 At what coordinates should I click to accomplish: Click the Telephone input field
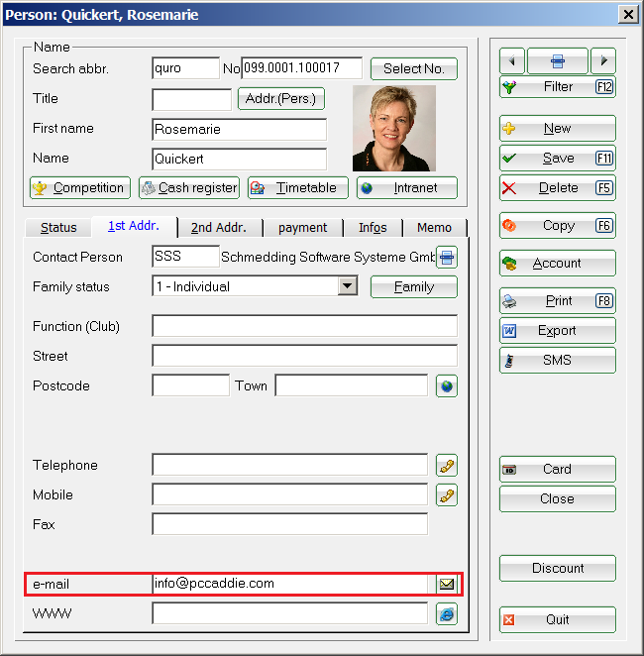coord(289,465)
